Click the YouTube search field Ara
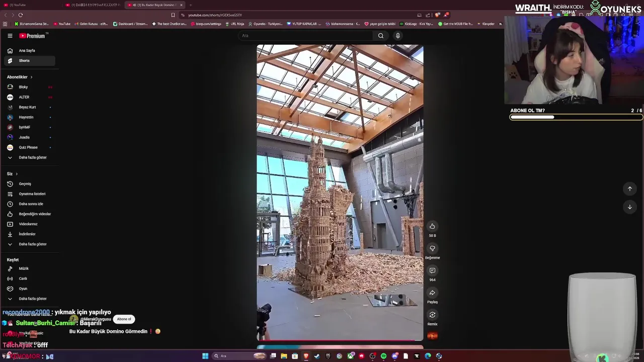This screenshot has height=362, width=644. tap(305, 36)
